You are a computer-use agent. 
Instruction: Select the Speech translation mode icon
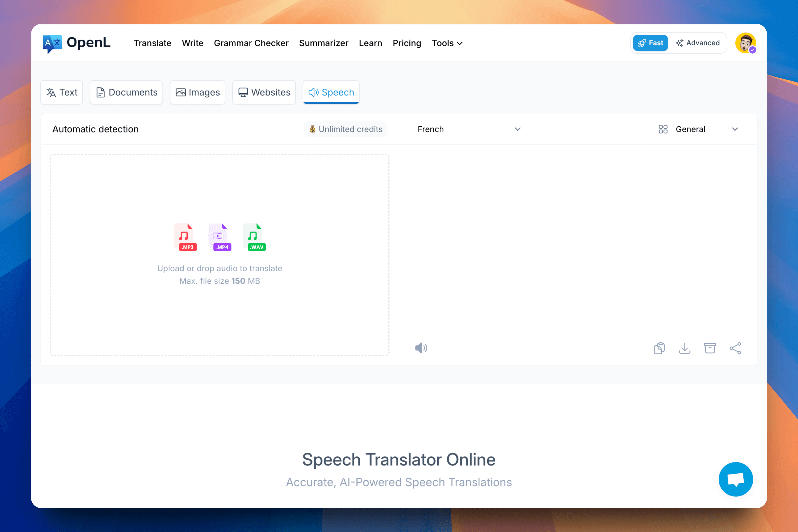(313, 92)
